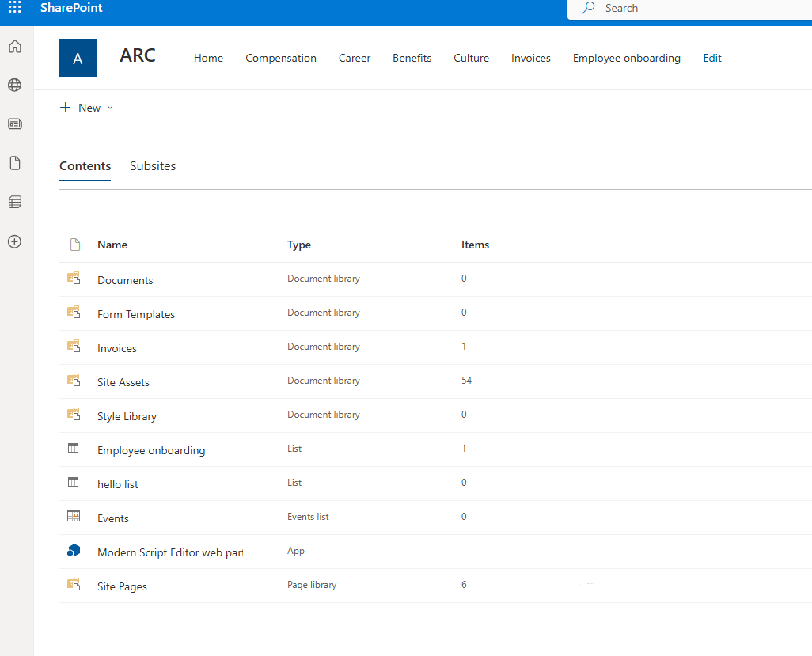Image resolution: width=812 pixels, height=656 pixels.
Task: Select the Contents tab
Action: click(85, 166)
